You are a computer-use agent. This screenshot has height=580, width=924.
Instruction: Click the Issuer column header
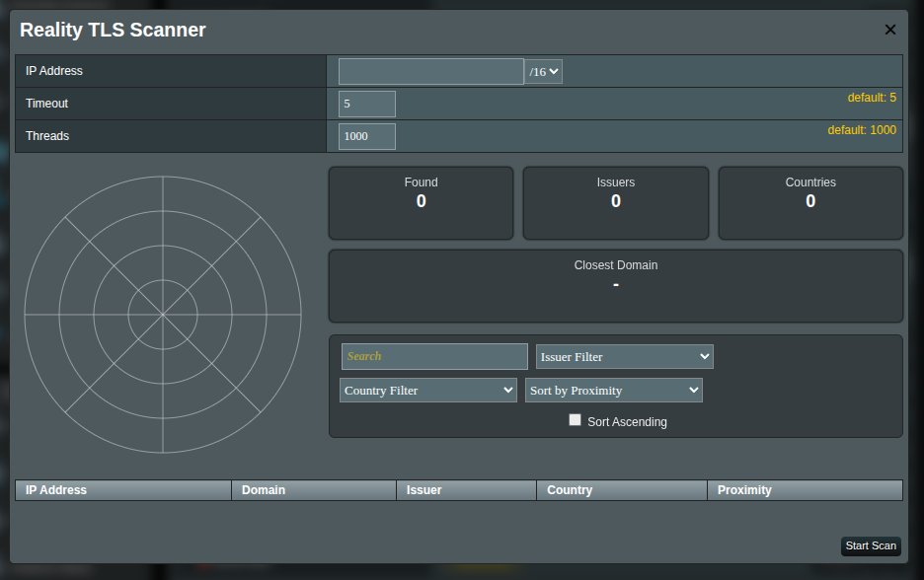click(x=466, y=490)
